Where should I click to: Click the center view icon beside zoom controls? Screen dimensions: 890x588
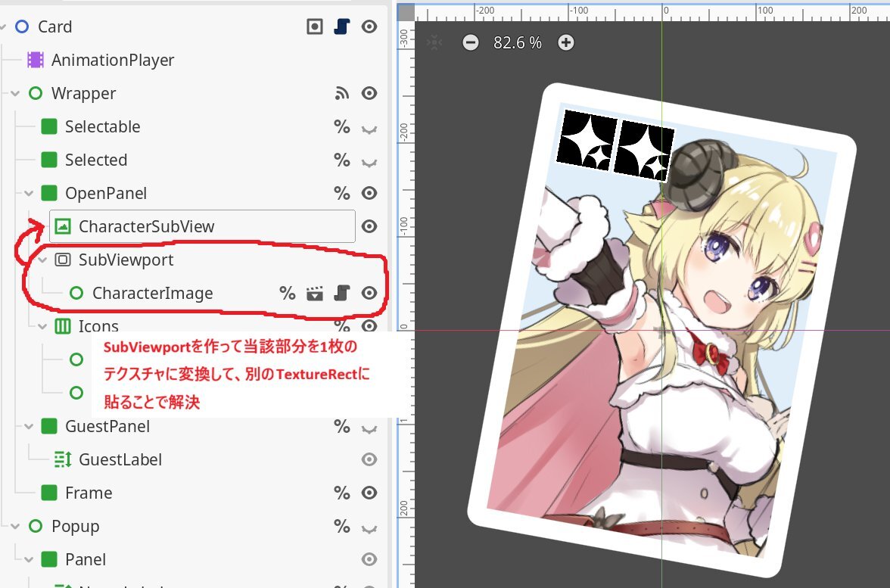(x=434, y=42)
